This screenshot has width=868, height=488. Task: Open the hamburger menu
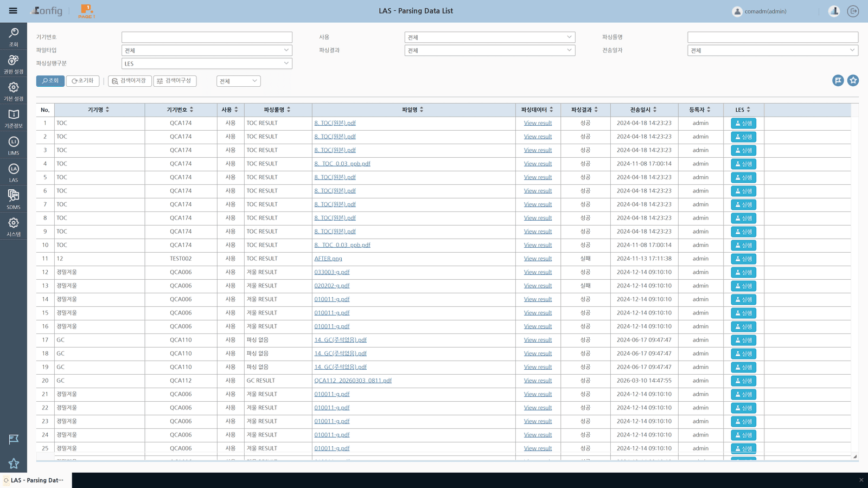coord(13,11)
